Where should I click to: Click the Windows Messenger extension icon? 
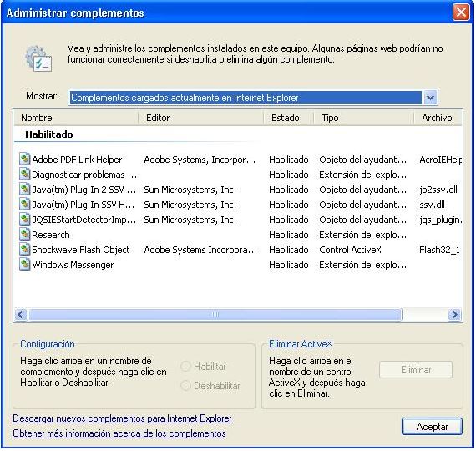coord(24,265)
